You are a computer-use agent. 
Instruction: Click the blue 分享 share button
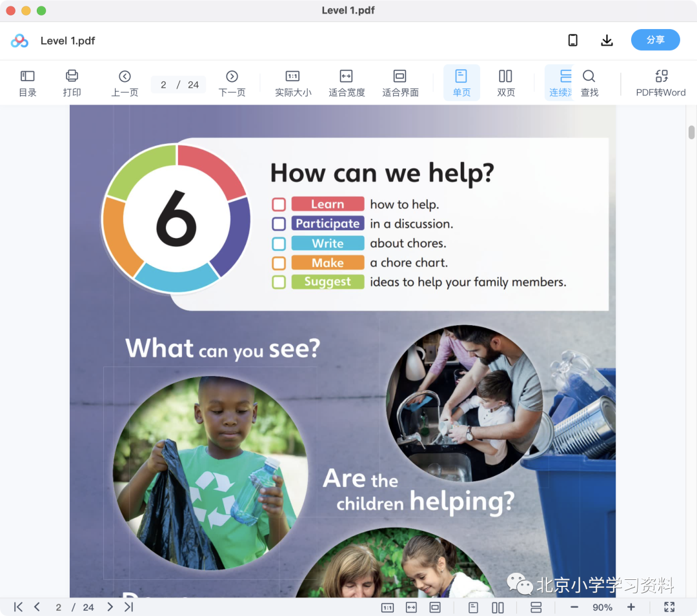pos(655,40)
